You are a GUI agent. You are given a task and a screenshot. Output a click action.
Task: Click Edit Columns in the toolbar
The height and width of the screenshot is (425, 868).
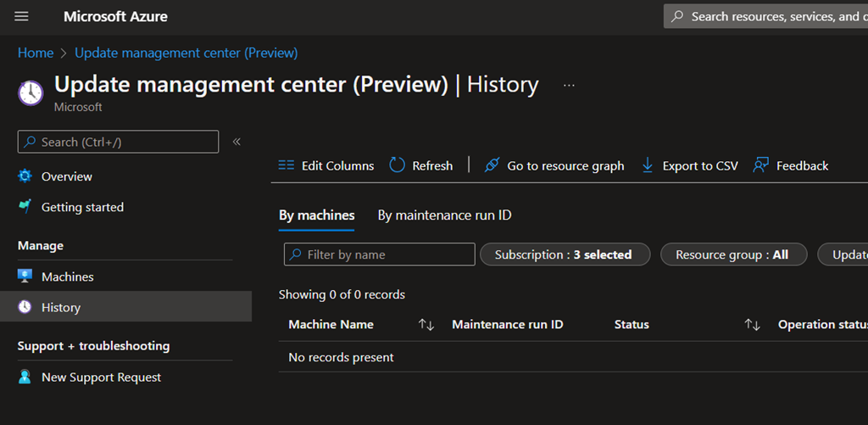pos(326,165)
